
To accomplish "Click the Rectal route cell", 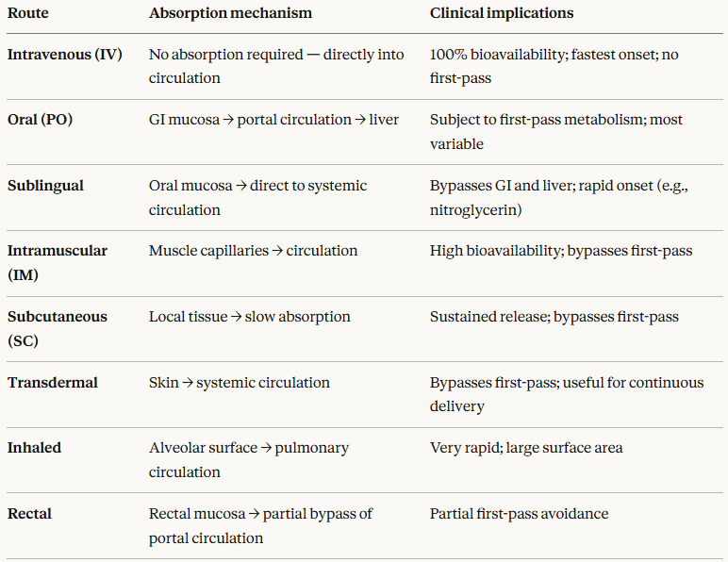I will coord(29,514).
